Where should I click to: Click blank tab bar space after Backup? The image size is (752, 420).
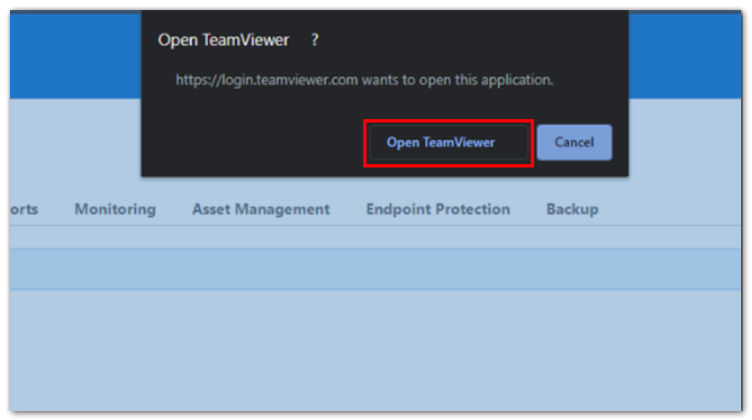pyautogui.click(x=671, y=209)
